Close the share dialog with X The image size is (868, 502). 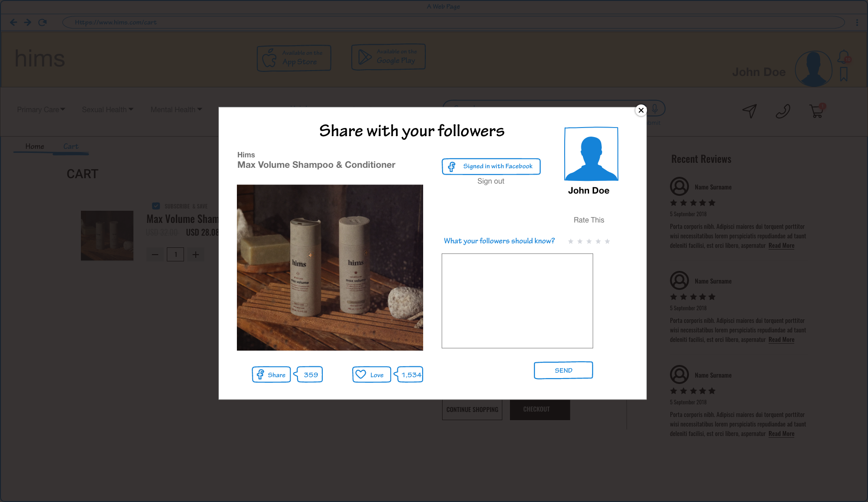[641, 110]
